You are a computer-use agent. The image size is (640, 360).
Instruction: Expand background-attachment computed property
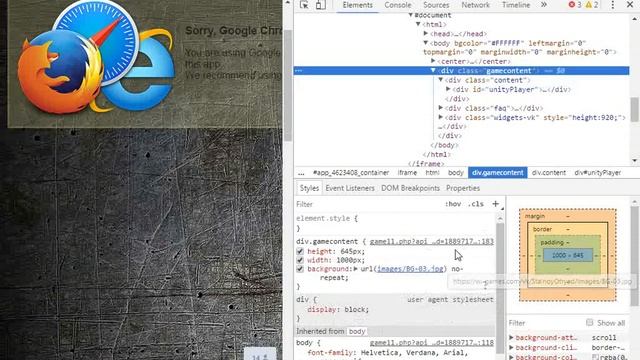tap(511, 338)
